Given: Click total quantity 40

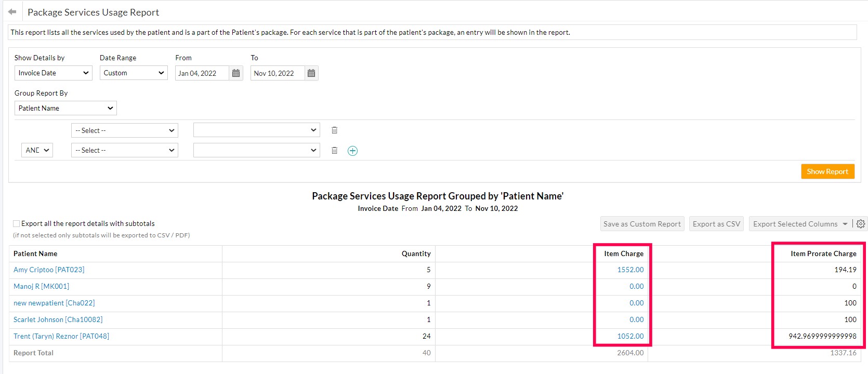Looking at the screenshot, I should pos(427,353).
